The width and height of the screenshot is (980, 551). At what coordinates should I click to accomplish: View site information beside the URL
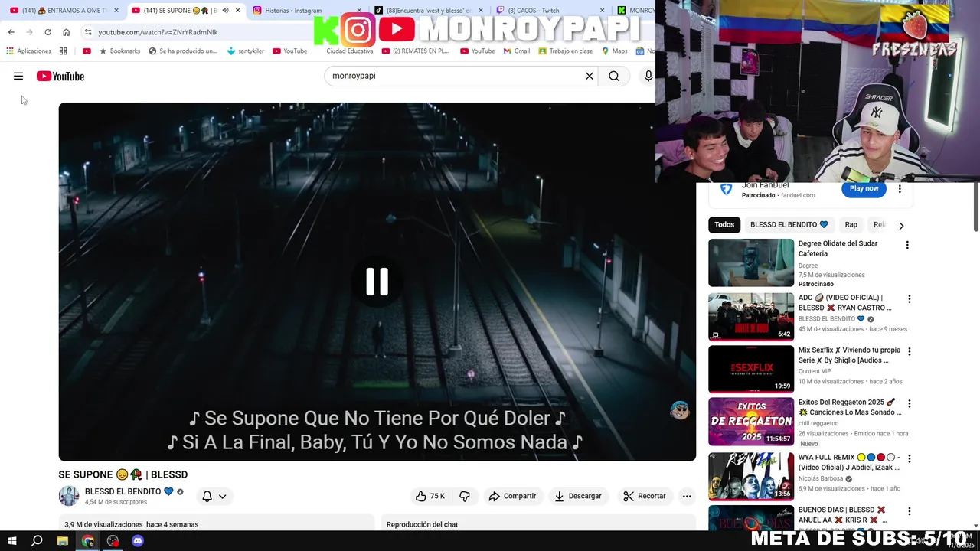pos(88,32)
